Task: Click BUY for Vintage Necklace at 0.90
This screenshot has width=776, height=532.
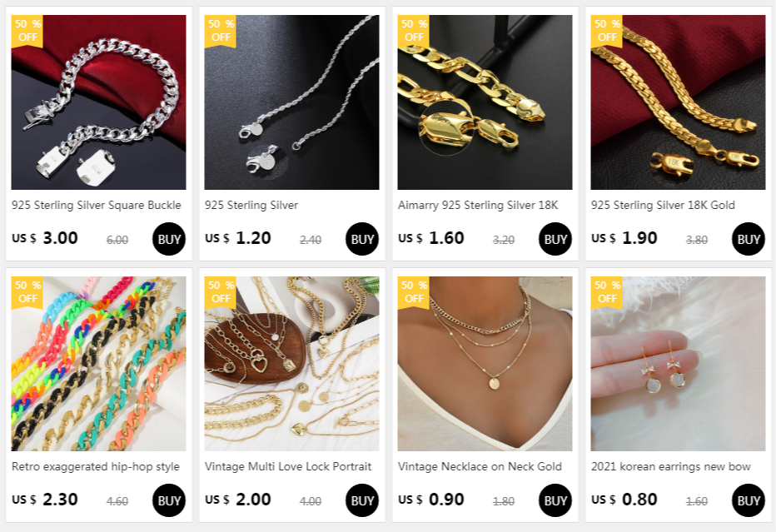Action: tap(555, 500)
